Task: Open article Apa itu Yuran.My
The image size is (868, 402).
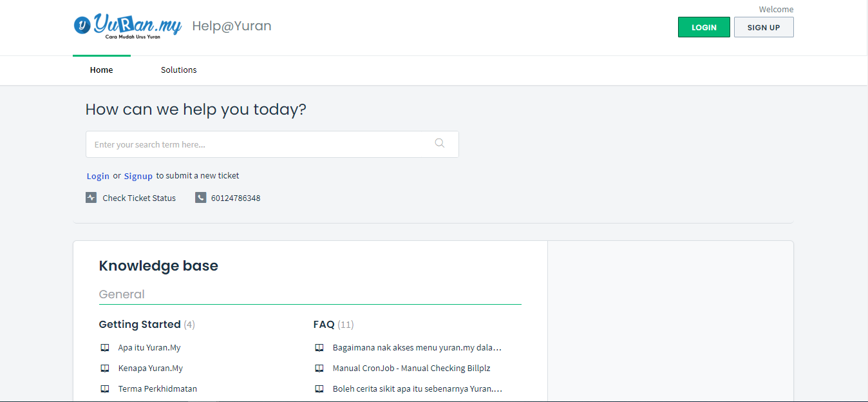Action: (149, 348)
